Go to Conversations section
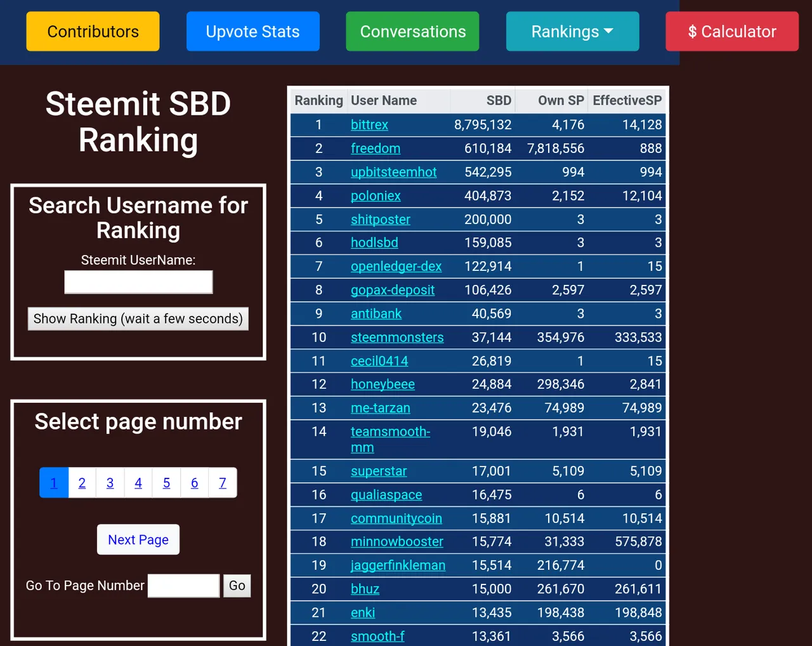The image size is (812, 646). point(412,31)
